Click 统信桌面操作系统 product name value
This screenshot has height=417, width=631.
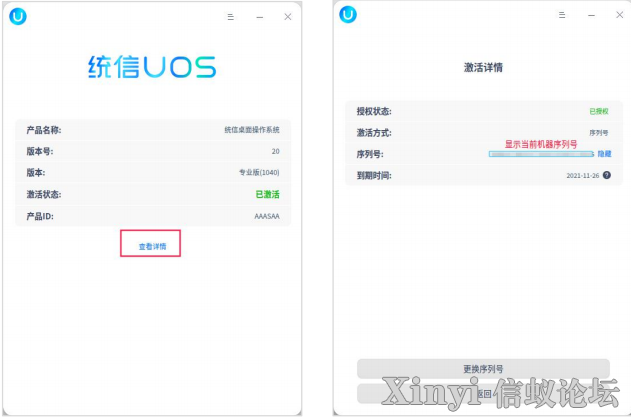pos(252,130)
